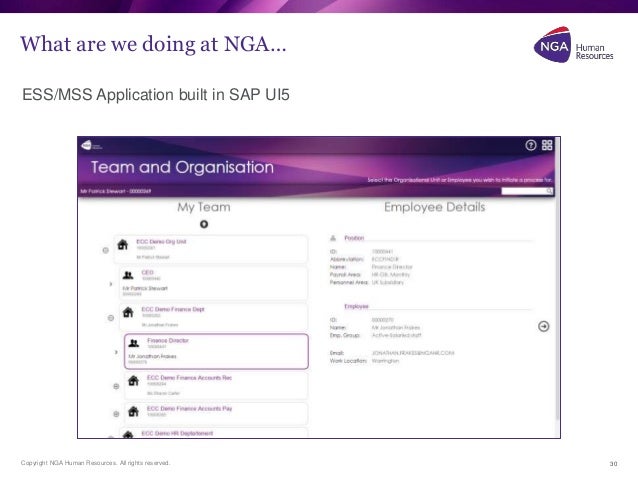Click the Personnel Area value UK Subsidiary

tap(388, 282)
